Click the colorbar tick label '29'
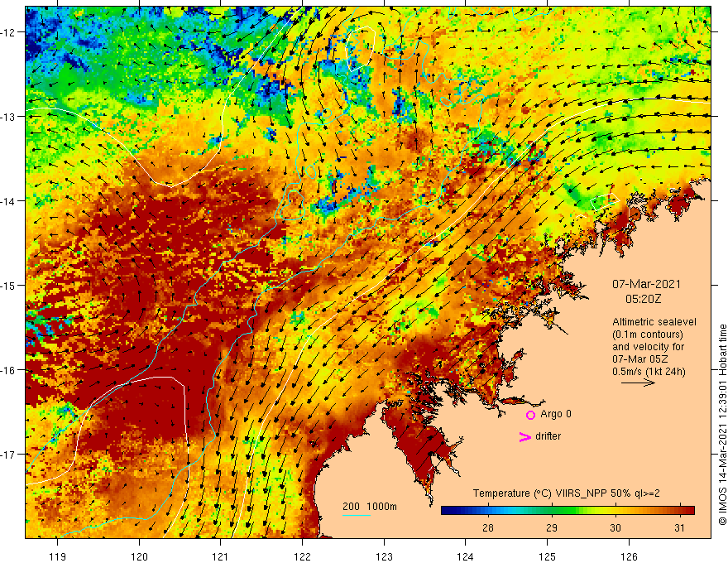 pyautogui.click(x=552, y=527)
